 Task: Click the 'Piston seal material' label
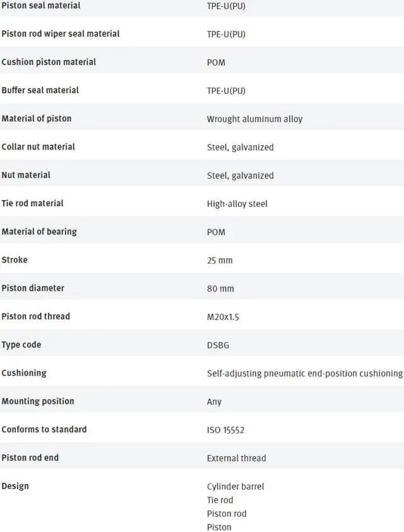[x=41, y=6]
